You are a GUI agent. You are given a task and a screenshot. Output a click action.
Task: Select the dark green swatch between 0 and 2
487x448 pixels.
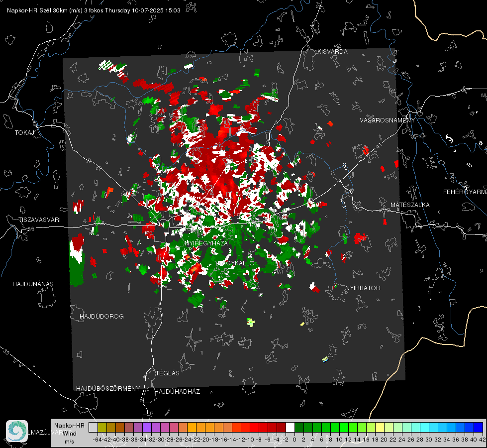click(x=299, y=427)
